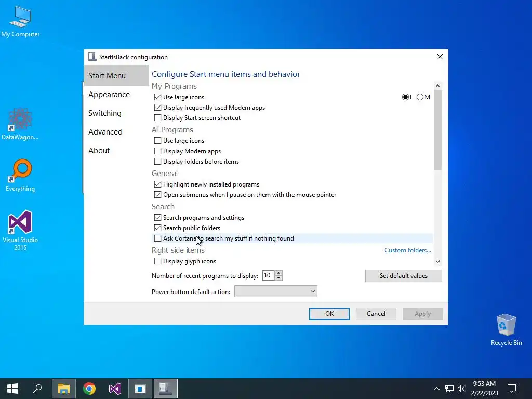
Task: Switch to Visual Studio in the taskbar
Action: tap(115, 389)
